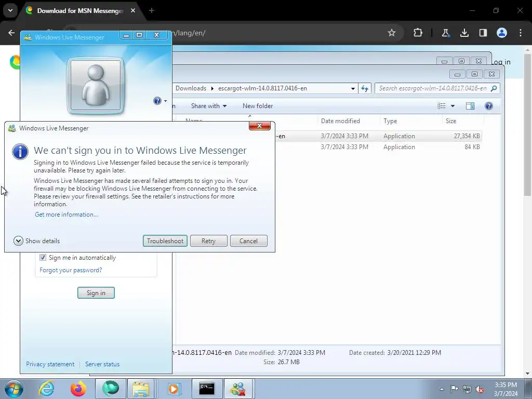
Task: Refresh the Explorer folder view
Action: [x=365, y=88]
